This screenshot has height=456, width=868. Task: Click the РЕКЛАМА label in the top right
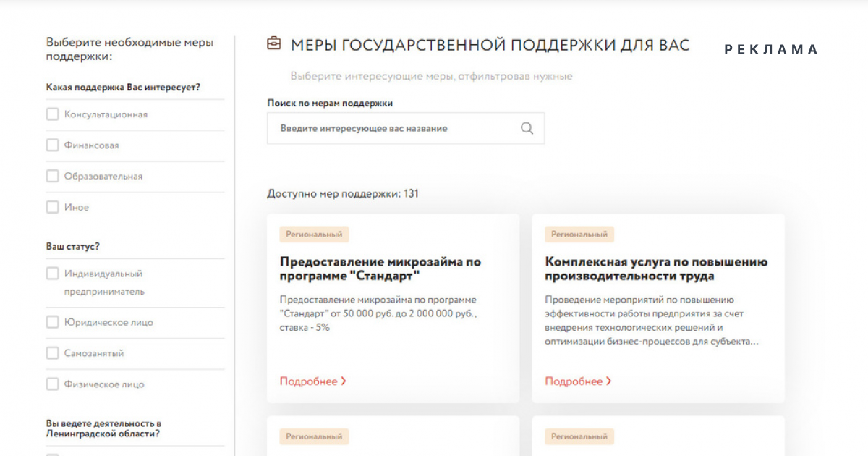[x=771, y=49]
